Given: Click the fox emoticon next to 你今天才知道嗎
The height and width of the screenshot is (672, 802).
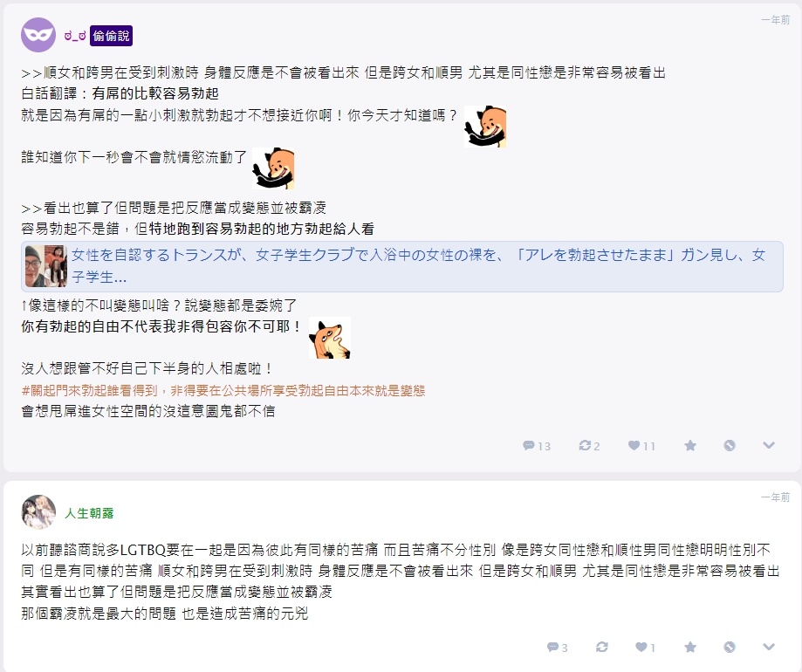Looking at the screenshot, I should coord(485,127).
